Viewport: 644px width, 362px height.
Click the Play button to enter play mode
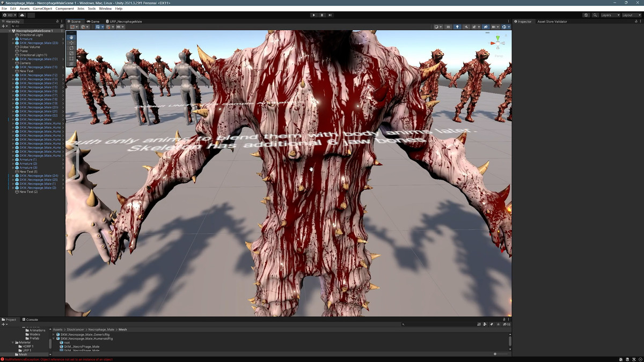pos(314,15)
